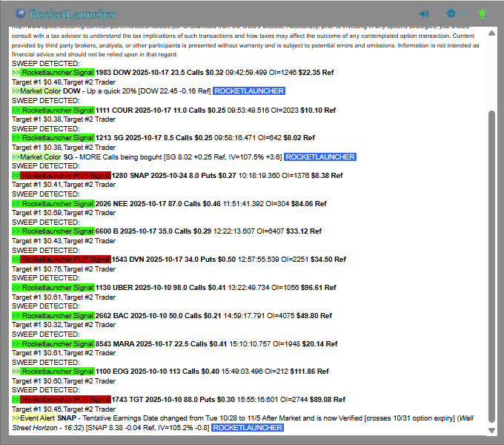Click the Market Color label for DOW
Image resolution: width=504 pixels, height=445 pixels.
click(x=41, y=91)
